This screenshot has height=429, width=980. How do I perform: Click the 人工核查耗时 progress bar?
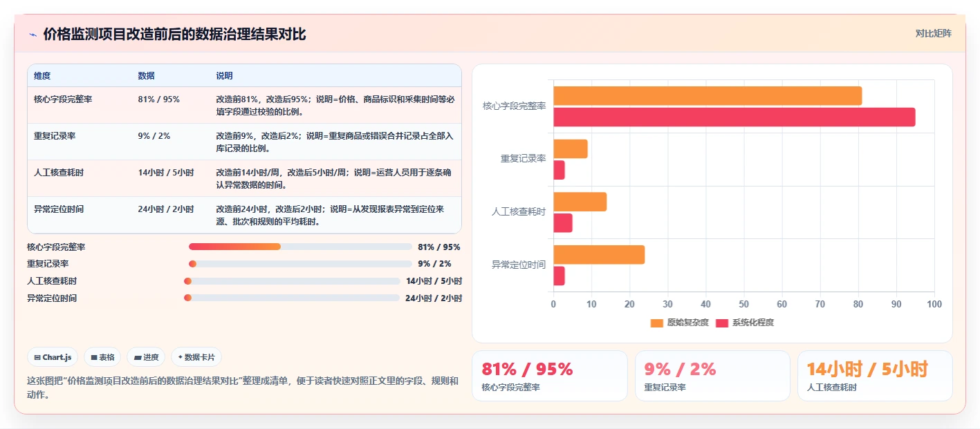pyautogui.click(x=292, y=281)
